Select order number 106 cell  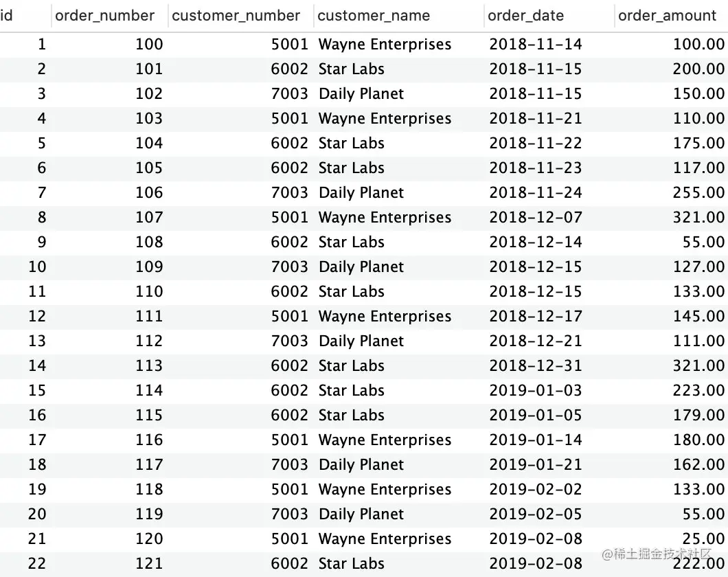pos(149,192)
